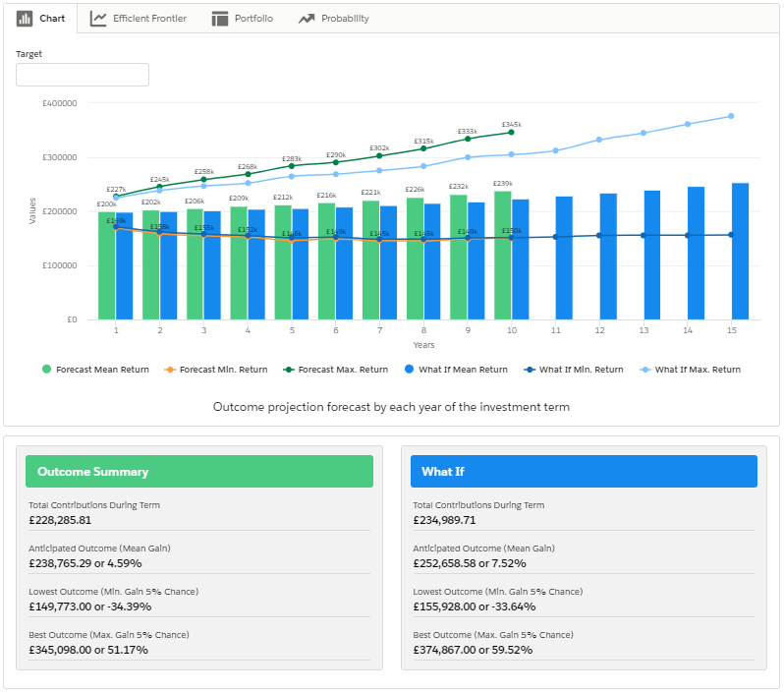Click the £345k Forecast Max data point
This screenshot has height=693, width=784.
click(x=511, y=133)
